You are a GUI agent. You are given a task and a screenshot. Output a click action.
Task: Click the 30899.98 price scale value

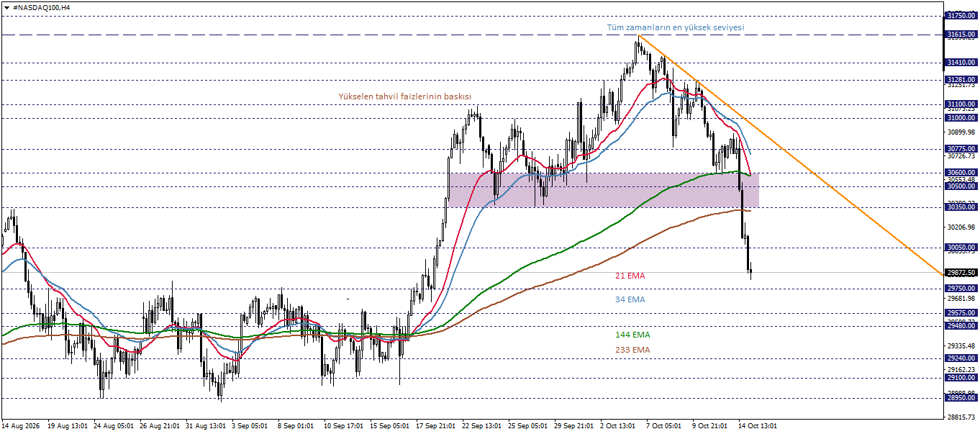point(962,132)
